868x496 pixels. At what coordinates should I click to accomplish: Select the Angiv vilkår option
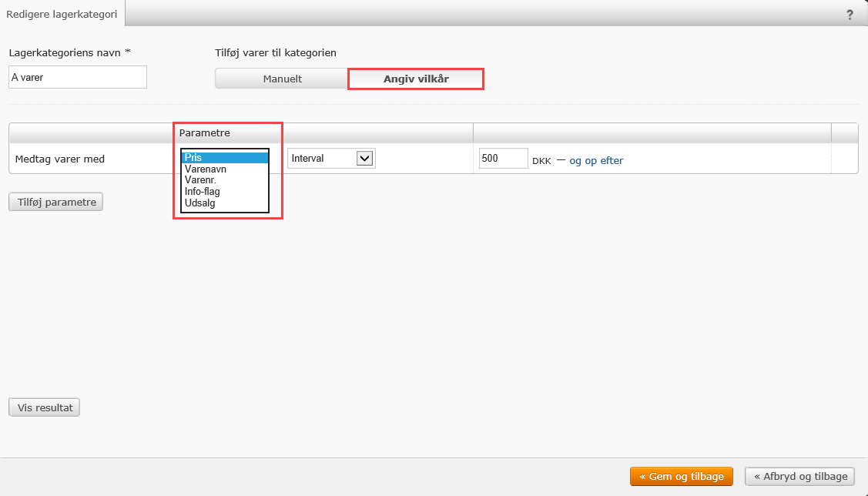pos(416,79)
